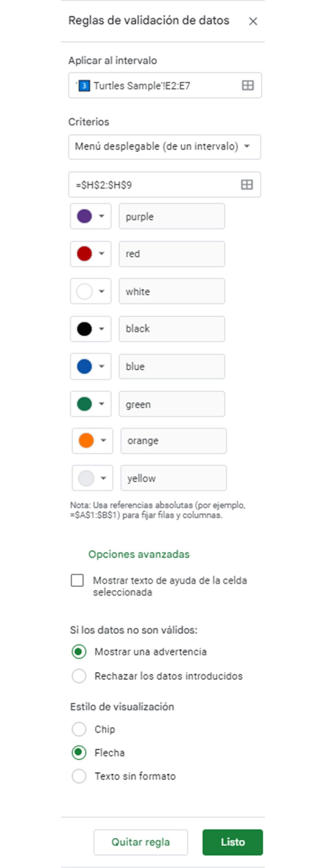Close the data validation dialog
Image resolution: width=326 pixels, height=868 pixels.
click(253, 21)
